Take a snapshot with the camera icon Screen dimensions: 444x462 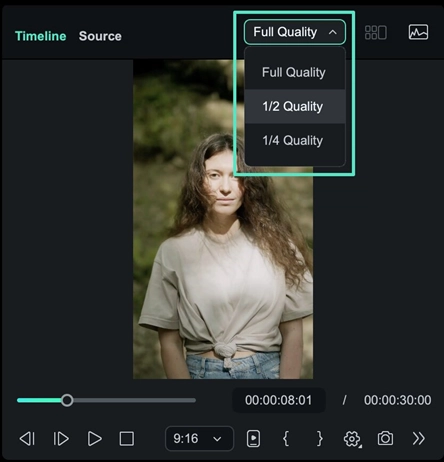(x=385, y=438)
